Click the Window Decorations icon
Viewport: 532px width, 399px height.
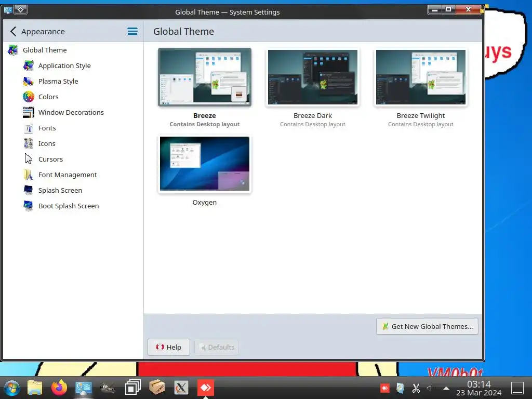point(29,112)
